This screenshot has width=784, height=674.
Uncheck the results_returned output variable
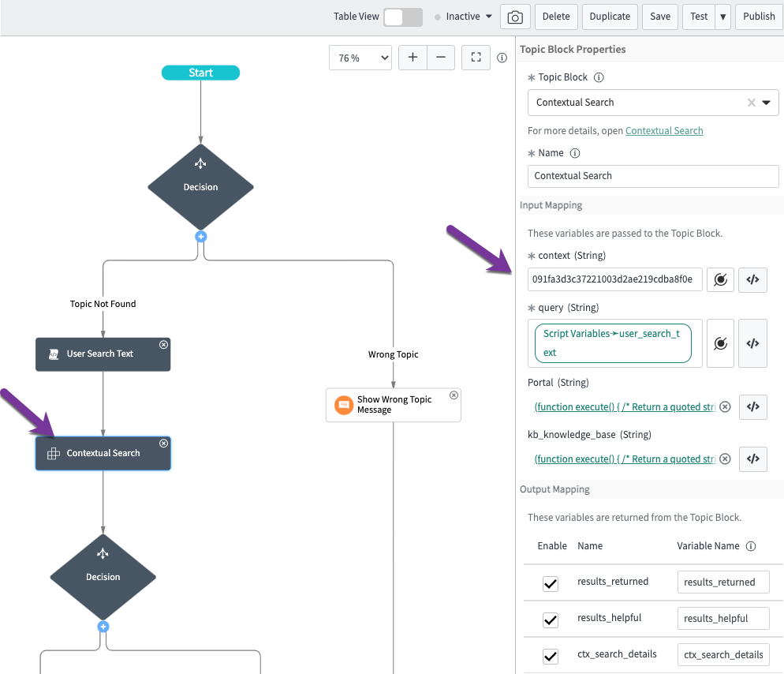point(550,583)
